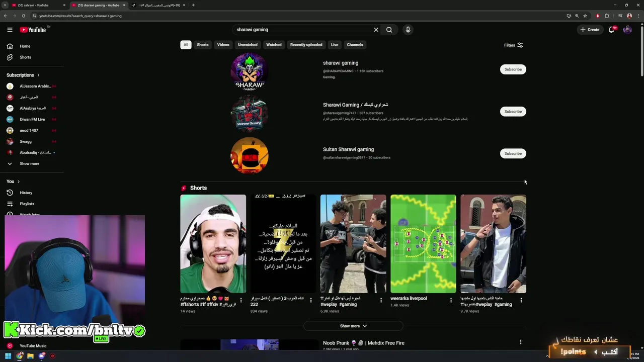The height and width of the screenshot is (362, 644).
Task: Open File Explorer from taskbar
Action: 31,356
